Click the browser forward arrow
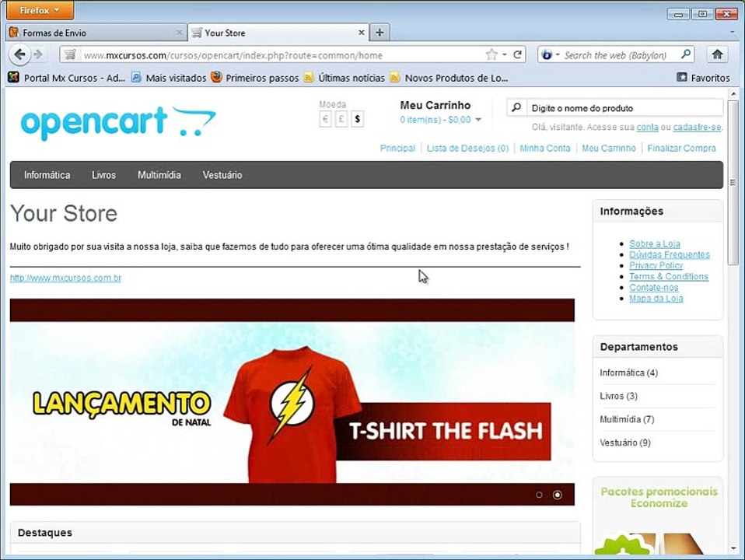This screenshot has width=745, height=560. pyautogui.click(x=39, y=54)
